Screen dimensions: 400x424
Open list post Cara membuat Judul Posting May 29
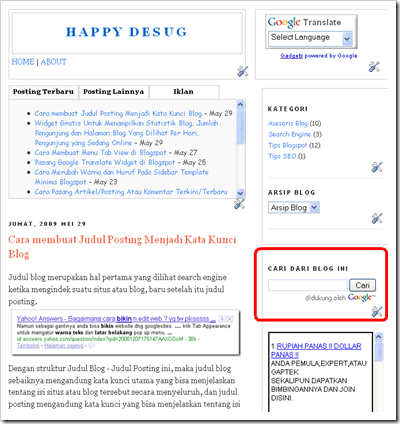point(118,113)
